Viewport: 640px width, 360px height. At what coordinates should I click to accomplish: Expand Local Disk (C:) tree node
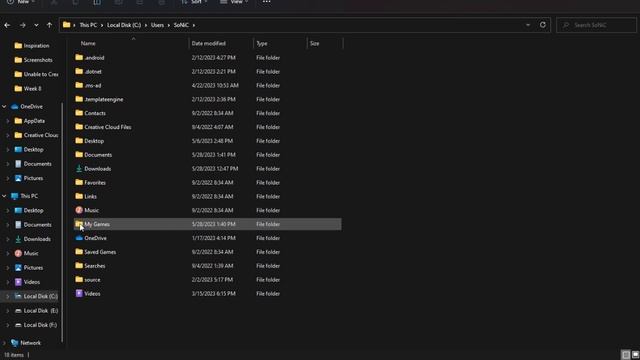[x=8, y=296]
